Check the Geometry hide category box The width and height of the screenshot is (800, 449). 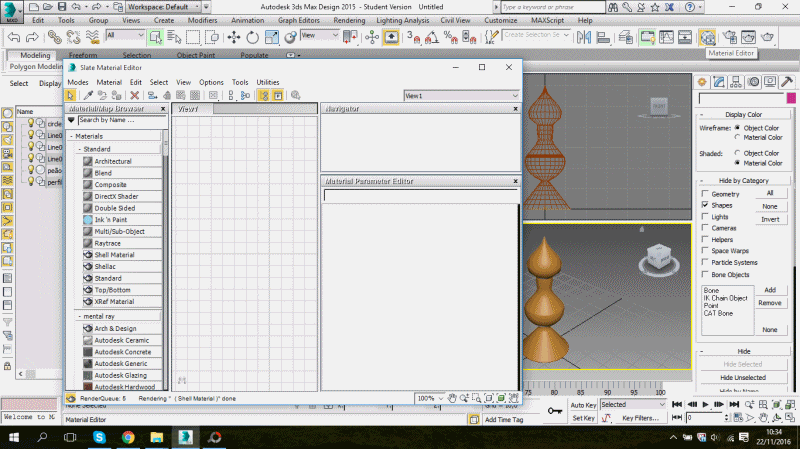pyautogui.click(x=705, y=194)
